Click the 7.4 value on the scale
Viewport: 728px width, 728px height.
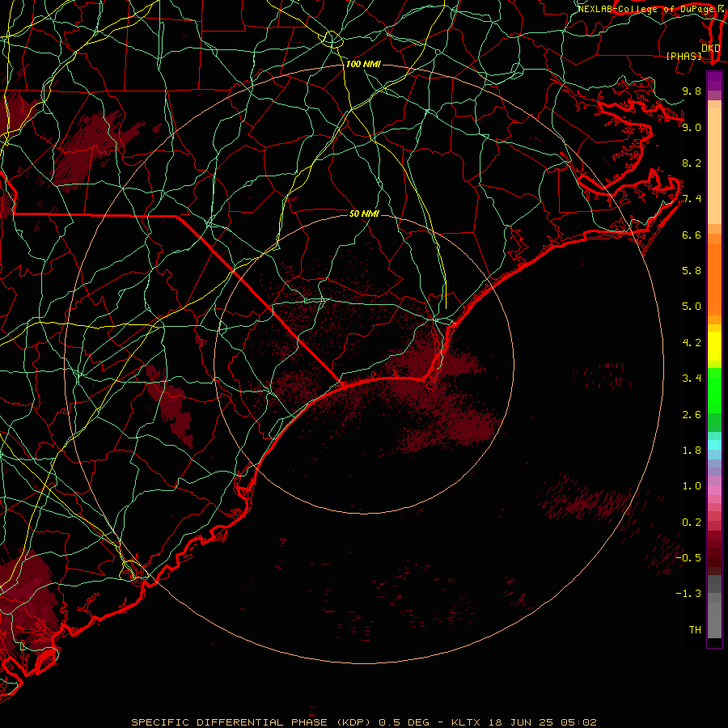[692, 199]
